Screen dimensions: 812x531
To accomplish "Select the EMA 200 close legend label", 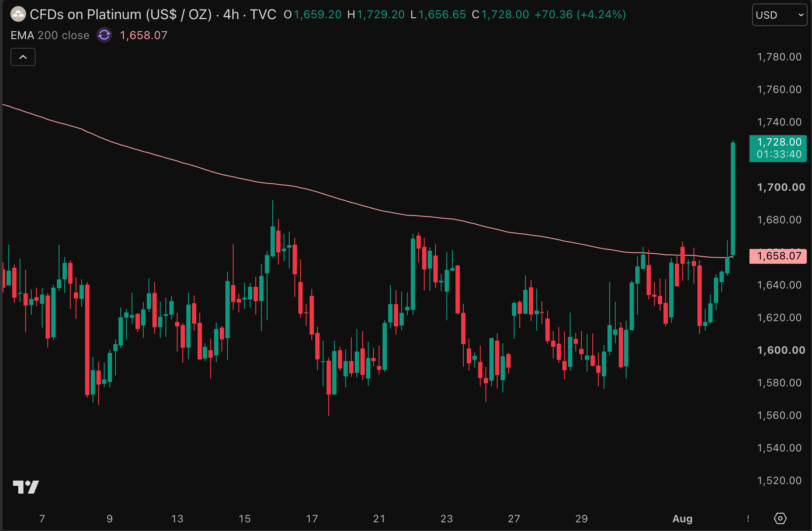I will pos(50,35).
